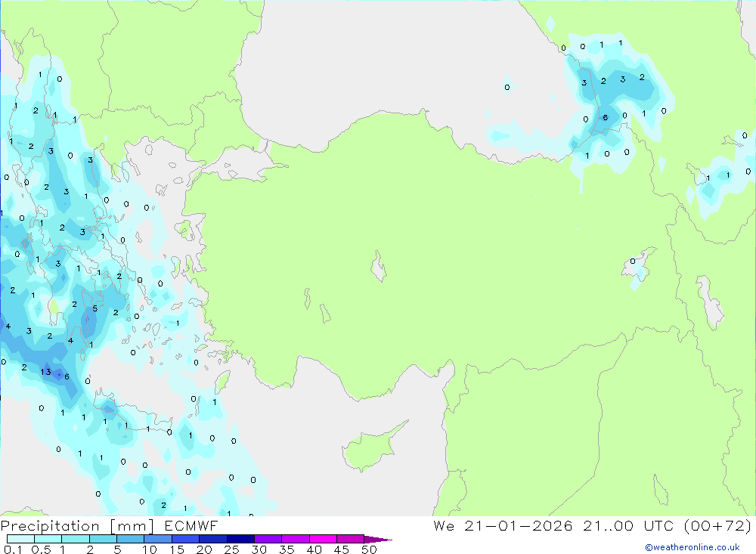The height and width of the screenshot is (554, 756).
Task: Select the 45–50 mm legend swatch
Action: [x=351, y=539]
